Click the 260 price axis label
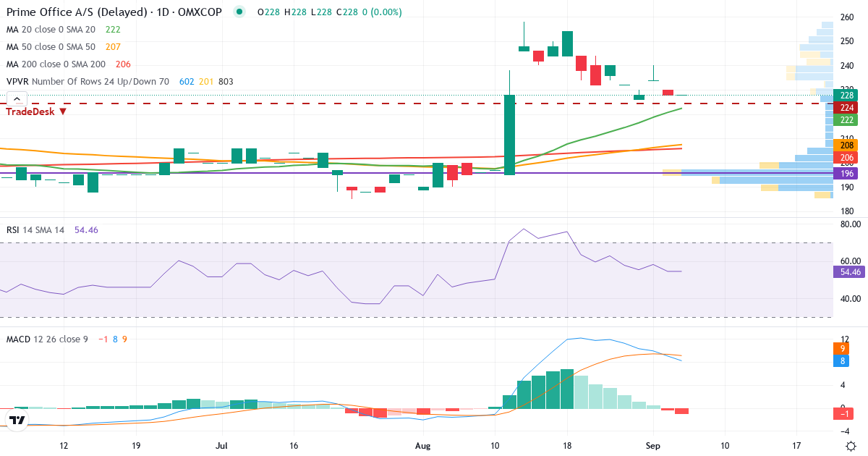The width and height of the screenshot is (868, 456). pos(848,17)
